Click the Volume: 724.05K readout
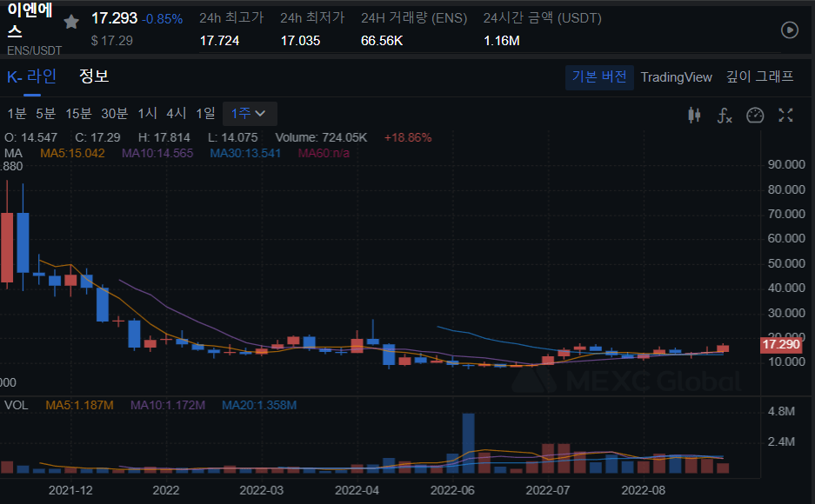 tap(321, 137)
